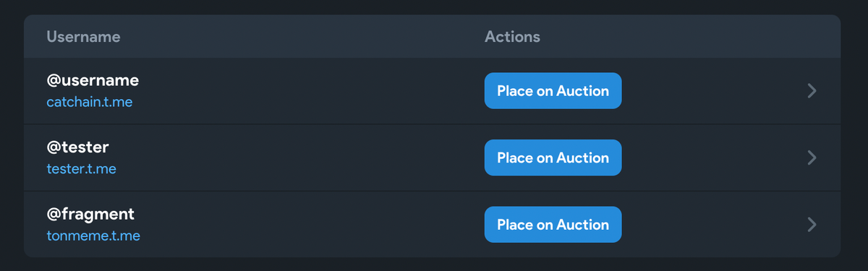Place @fragment on auction
The width and height of the screenshot is (868, 271).
(553, 224)
